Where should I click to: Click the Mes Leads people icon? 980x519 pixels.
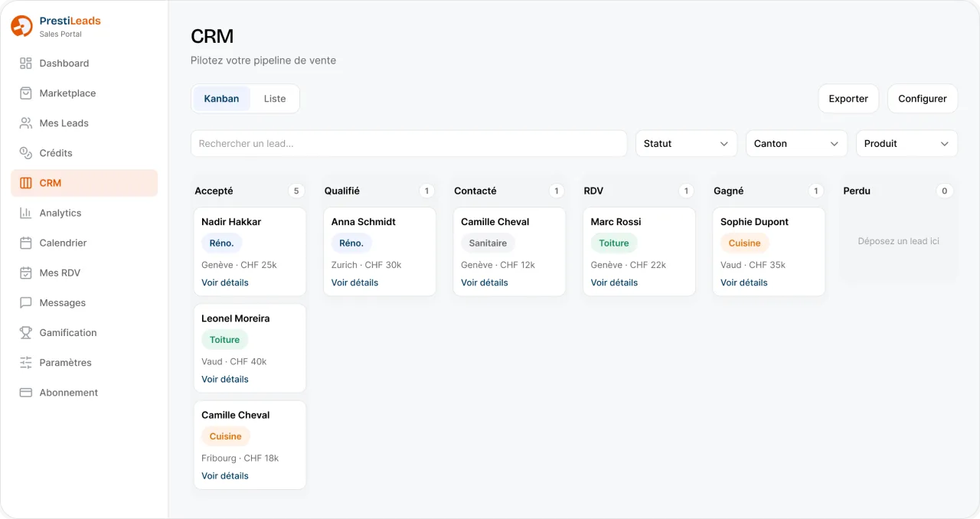tap(26, 123)
